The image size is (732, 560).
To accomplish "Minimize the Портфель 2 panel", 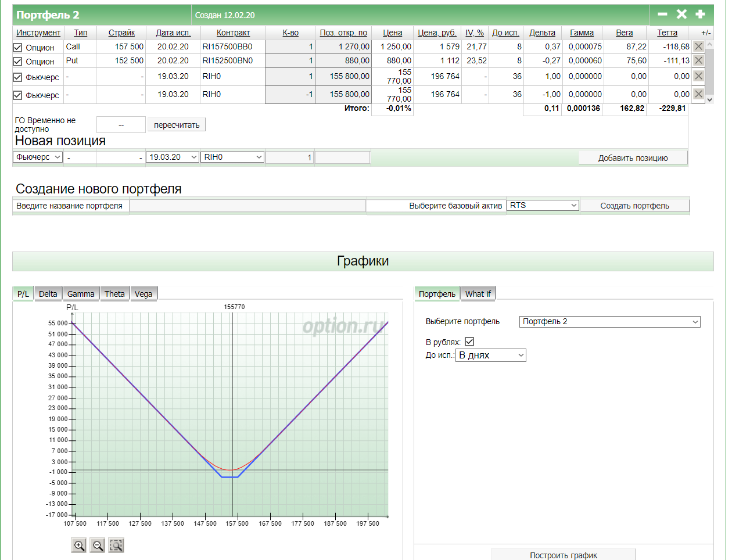I will tap(662, 14).
